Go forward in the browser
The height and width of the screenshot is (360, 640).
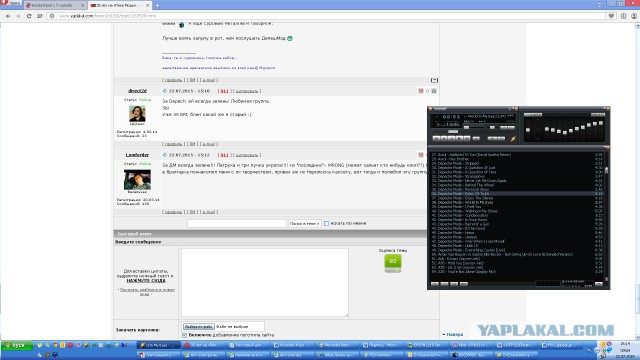pos(18,16)
